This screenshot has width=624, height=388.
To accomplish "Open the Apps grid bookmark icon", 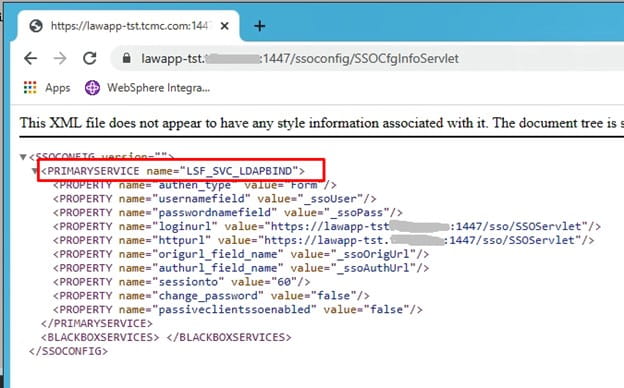I will (30, 88).
